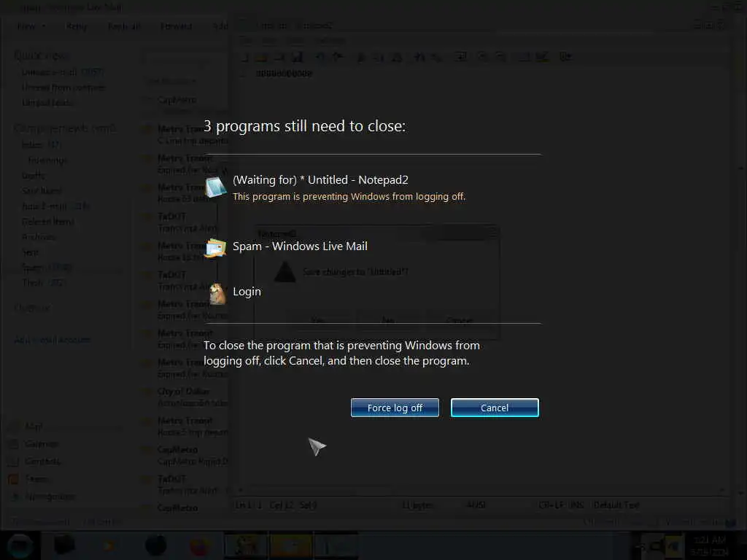
Task: Click the "(Waiting for) * Untitled - Notepad2" entry
Action: [x=321, y=180]
